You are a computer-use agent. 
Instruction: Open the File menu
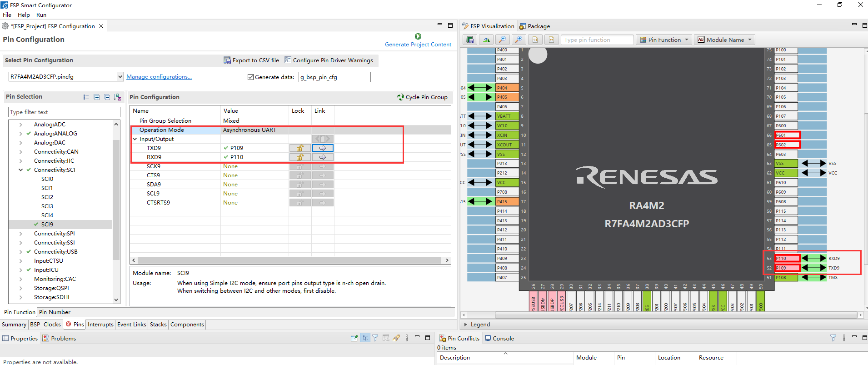pyautogui.click(x=7, y=15)
